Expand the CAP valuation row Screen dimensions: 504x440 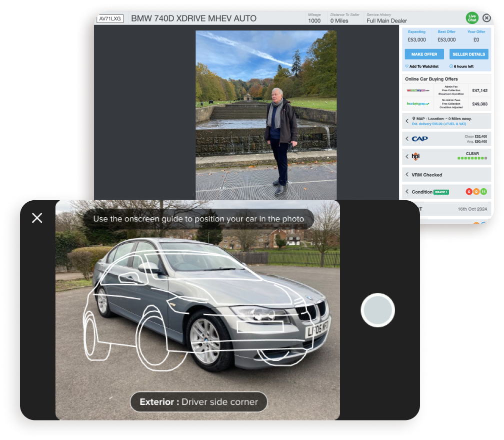coord(446,139)
